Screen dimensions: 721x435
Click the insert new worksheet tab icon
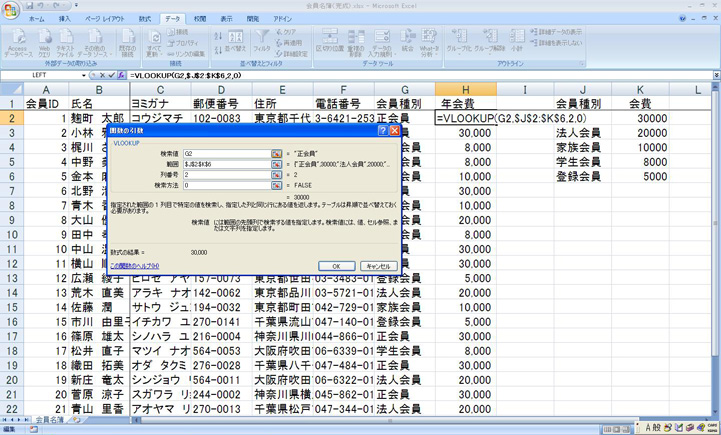click(x=76, y=420)
